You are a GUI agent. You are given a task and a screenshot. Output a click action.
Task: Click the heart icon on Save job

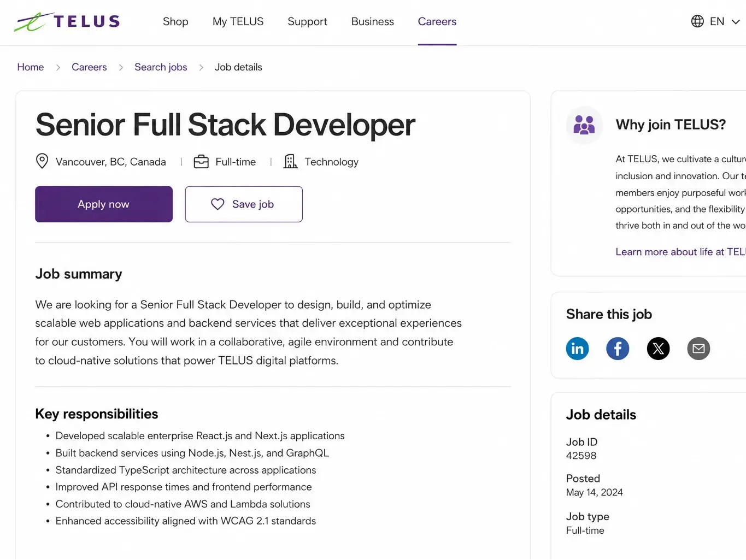pos(218,204)
